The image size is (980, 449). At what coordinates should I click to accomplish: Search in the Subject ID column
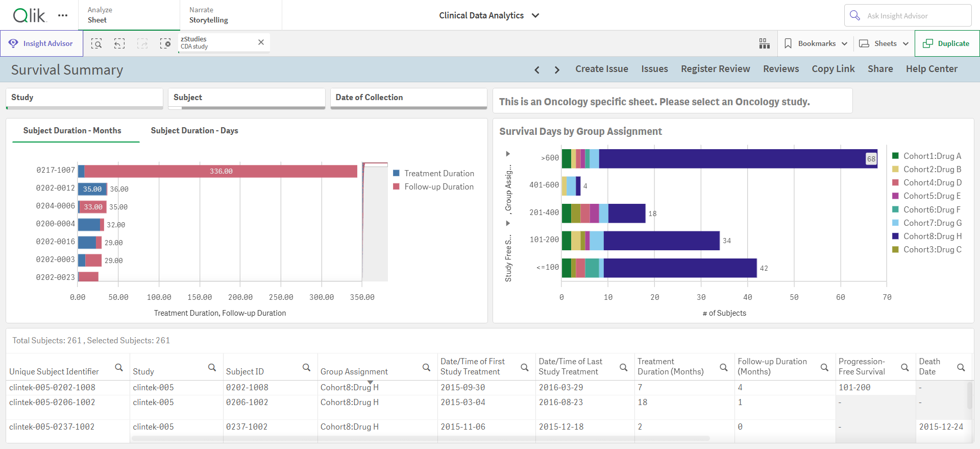click(x=306, y=368)
